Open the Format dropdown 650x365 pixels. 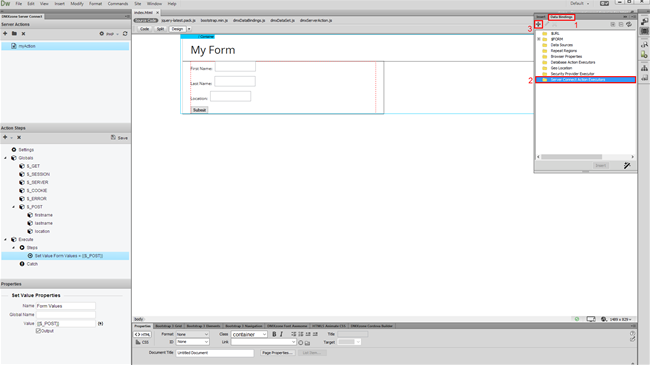(x=192, y=334)
